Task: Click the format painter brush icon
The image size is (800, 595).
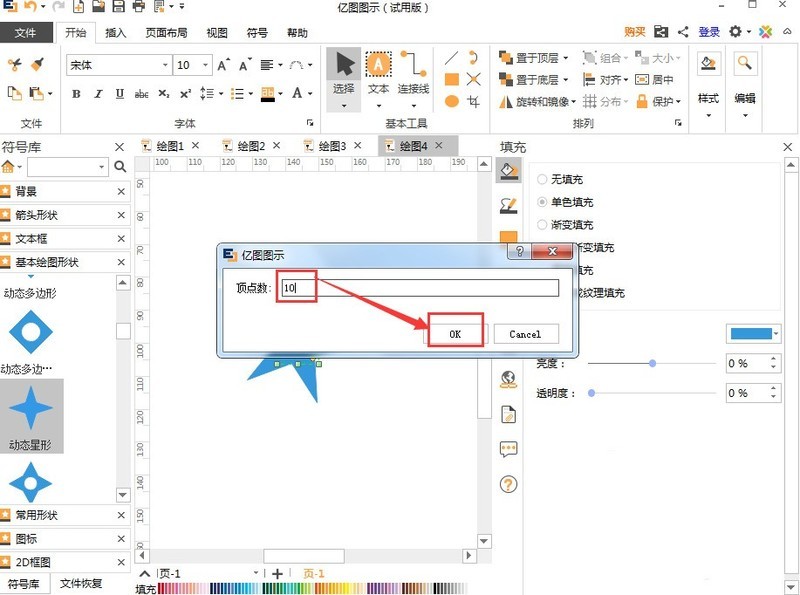Action: point(37,64)
